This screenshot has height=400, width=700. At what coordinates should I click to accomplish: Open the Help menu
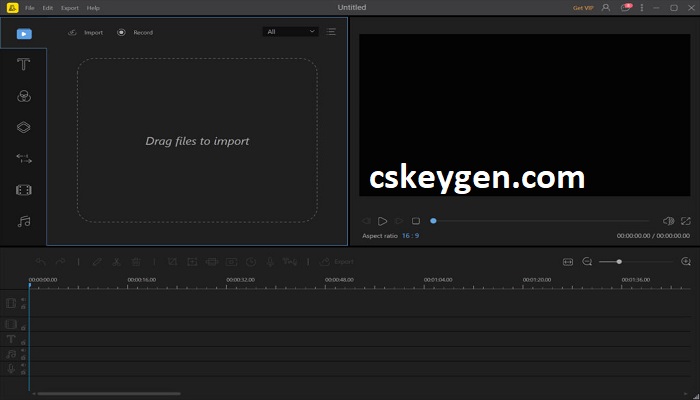tap(93, 8)
